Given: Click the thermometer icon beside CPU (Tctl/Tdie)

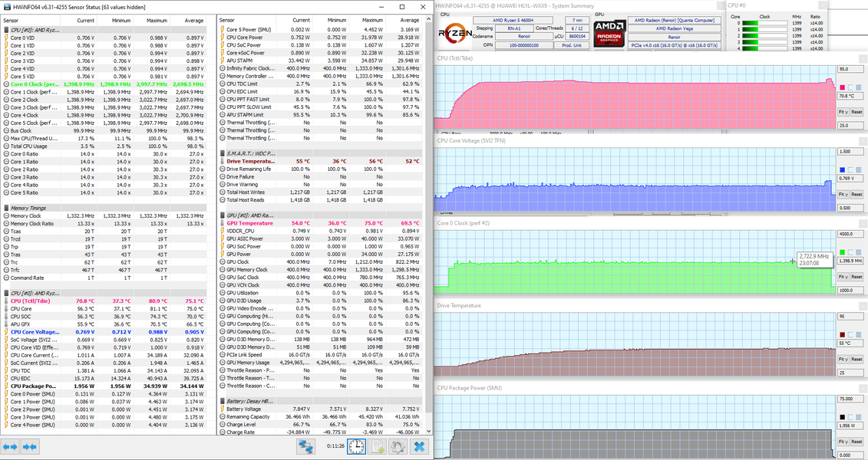Looking at the screenshot, I should coord(6,301).
